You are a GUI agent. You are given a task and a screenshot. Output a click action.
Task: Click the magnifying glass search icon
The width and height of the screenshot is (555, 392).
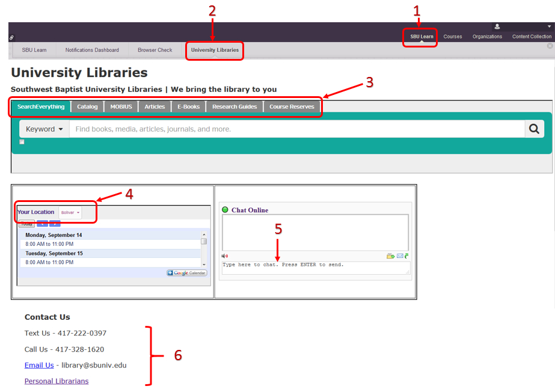pos(534,129)
